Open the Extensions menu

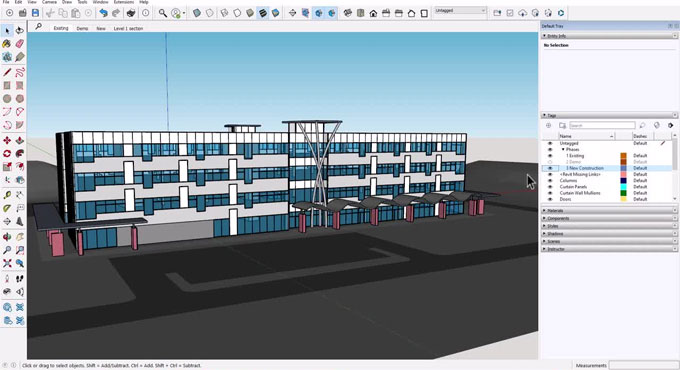click(x=124, y=2)
